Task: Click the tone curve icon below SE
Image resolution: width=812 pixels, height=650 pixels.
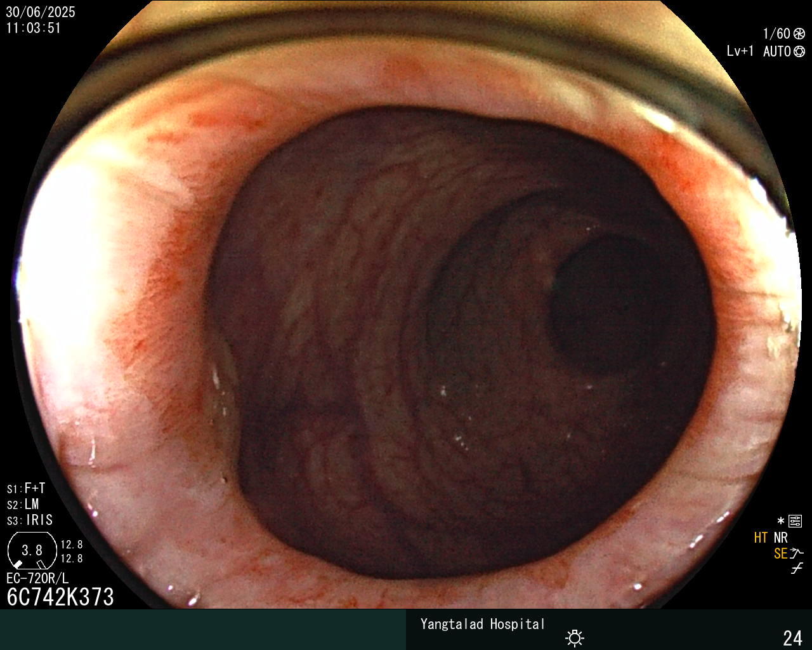Action: [x=797, y=569]
